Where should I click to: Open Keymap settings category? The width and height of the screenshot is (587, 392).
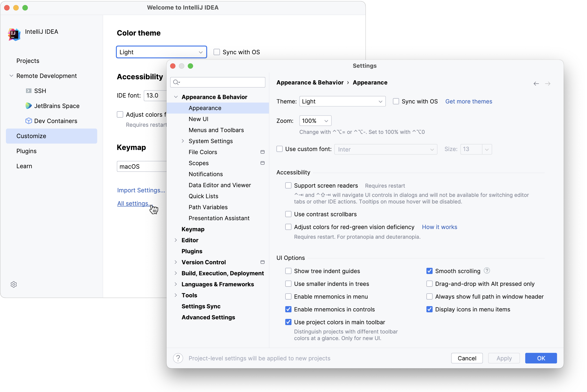(x=218, y=229)
